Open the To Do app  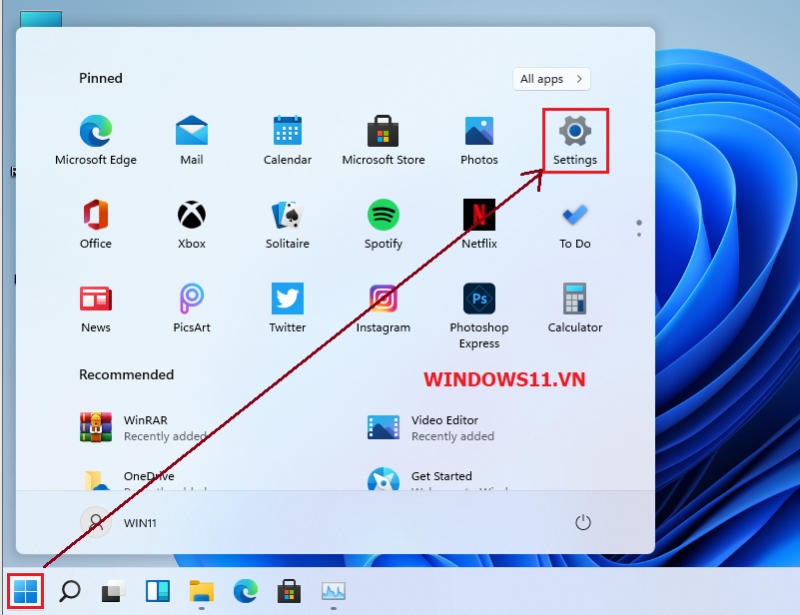(x=575, y=224)
